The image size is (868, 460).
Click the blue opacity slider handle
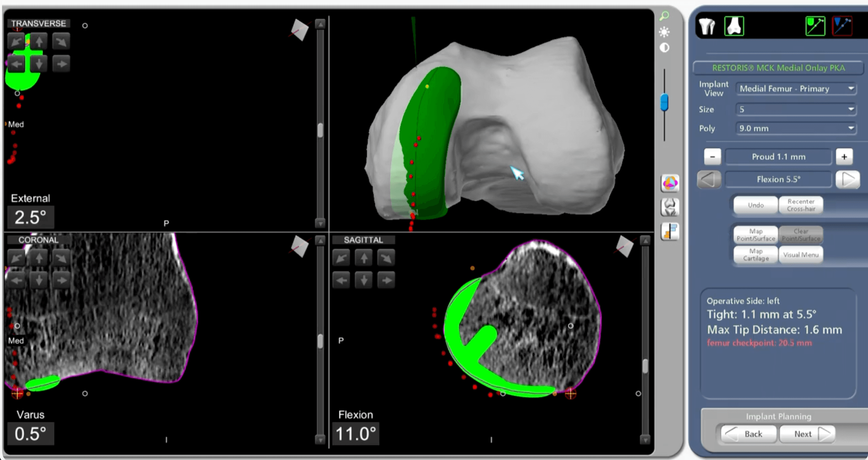[x=664, y=103]
